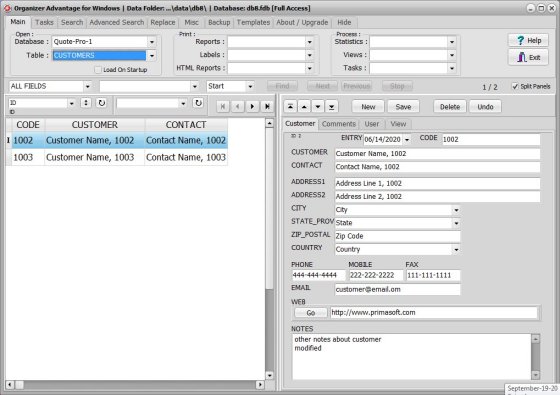Click the refresh icon next to ID sort dropdown
The height and width of the screenshot is (395, 560).
tap(101, 103)
